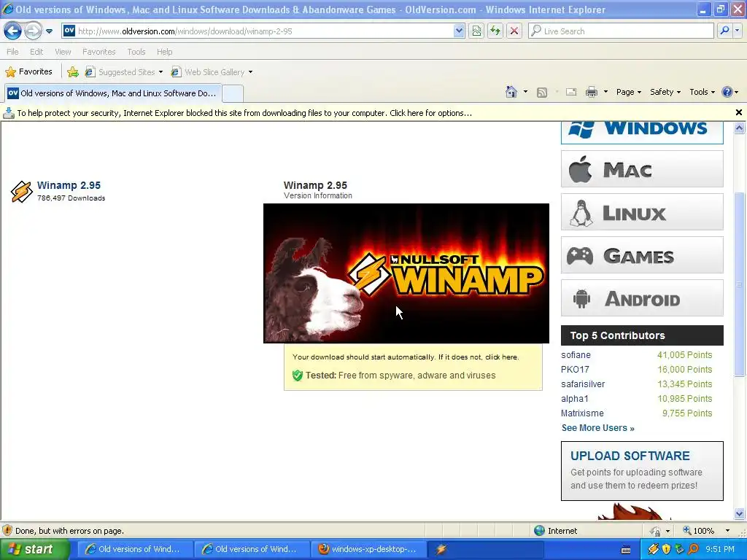Click the Read Mail icon
747x560 pixels.
pos(571,93)
